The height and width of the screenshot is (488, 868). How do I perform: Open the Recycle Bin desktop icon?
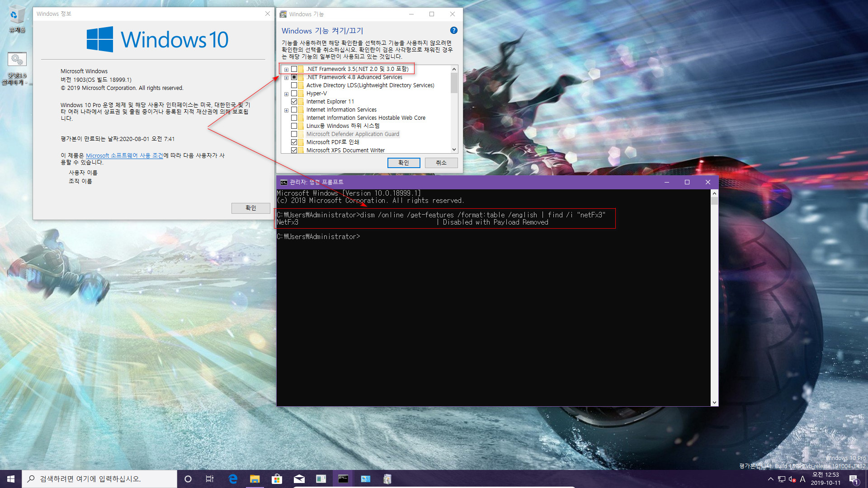[x=17, y=19]
